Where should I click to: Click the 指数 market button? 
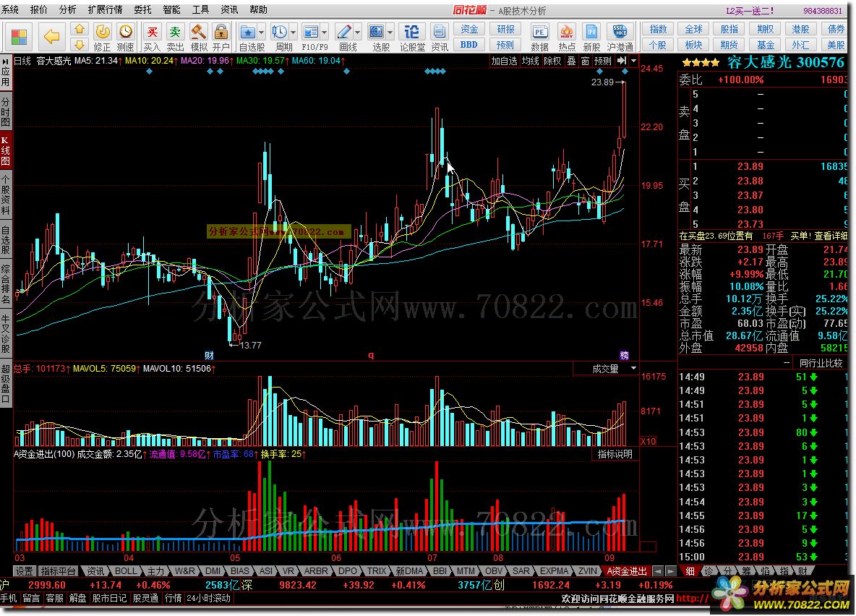tap(658, 30)
